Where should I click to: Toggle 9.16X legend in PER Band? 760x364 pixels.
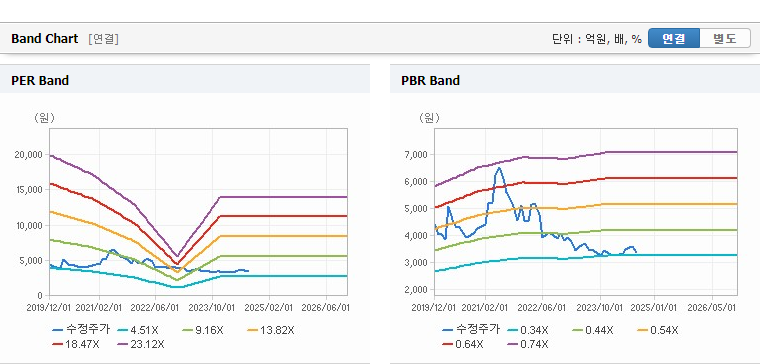[203, 330]
